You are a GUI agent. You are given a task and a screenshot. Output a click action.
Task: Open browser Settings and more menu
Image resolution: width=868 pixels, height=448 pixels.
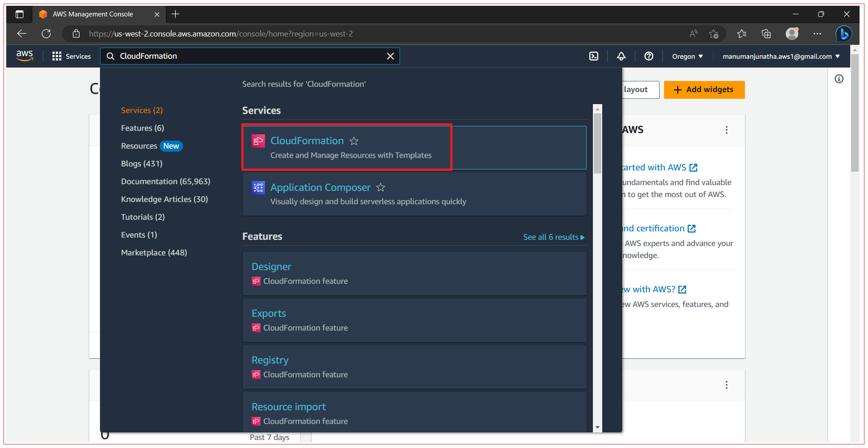point(817,34)
